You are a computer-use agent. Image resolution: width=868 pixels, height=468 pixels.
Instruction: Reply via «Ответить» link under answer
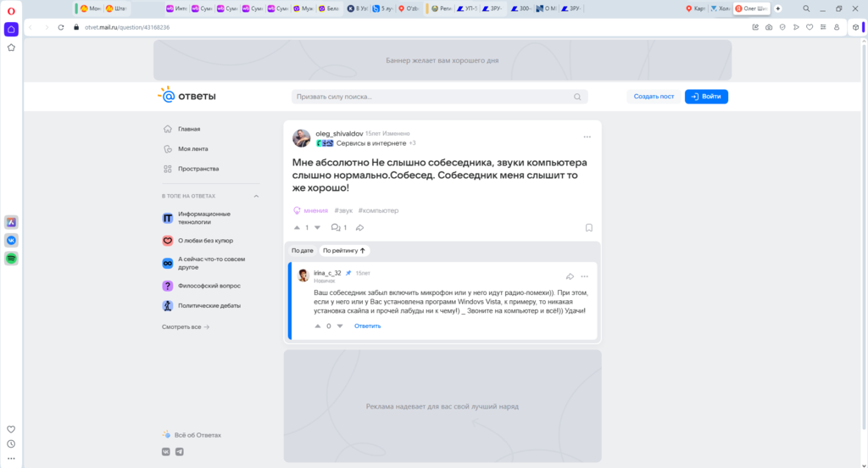pos(367,326)
